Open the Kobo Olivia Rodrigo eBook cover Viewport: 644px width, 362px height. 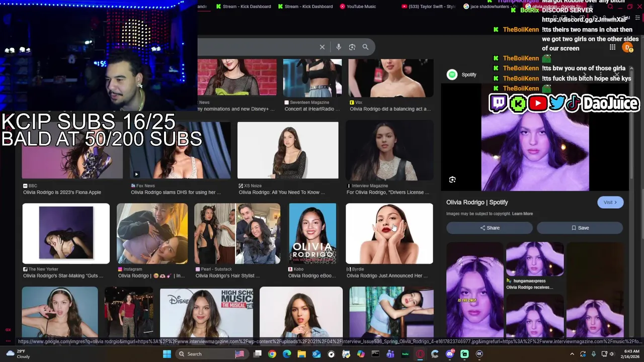312,233
